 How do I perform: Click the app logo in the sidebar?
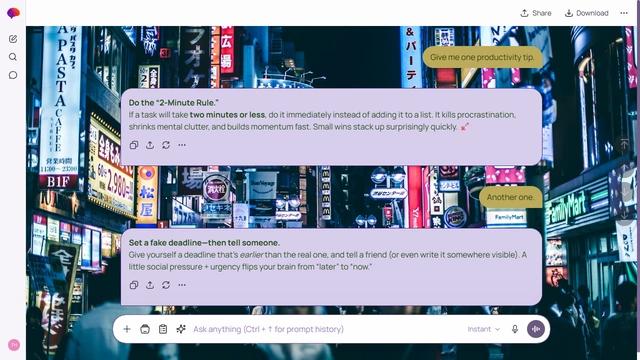tap(13, 13)
